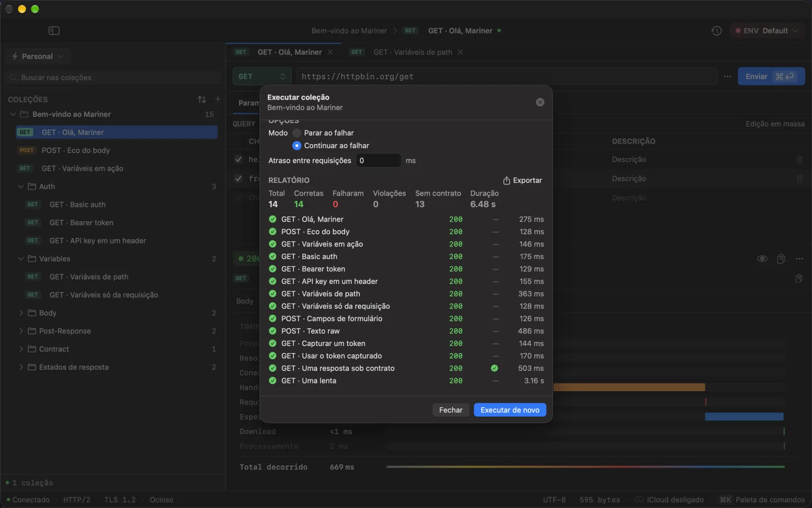The image size is (812, 508).
Task: Select the Parar ao falhar radio option
Action: click(297, 133)
